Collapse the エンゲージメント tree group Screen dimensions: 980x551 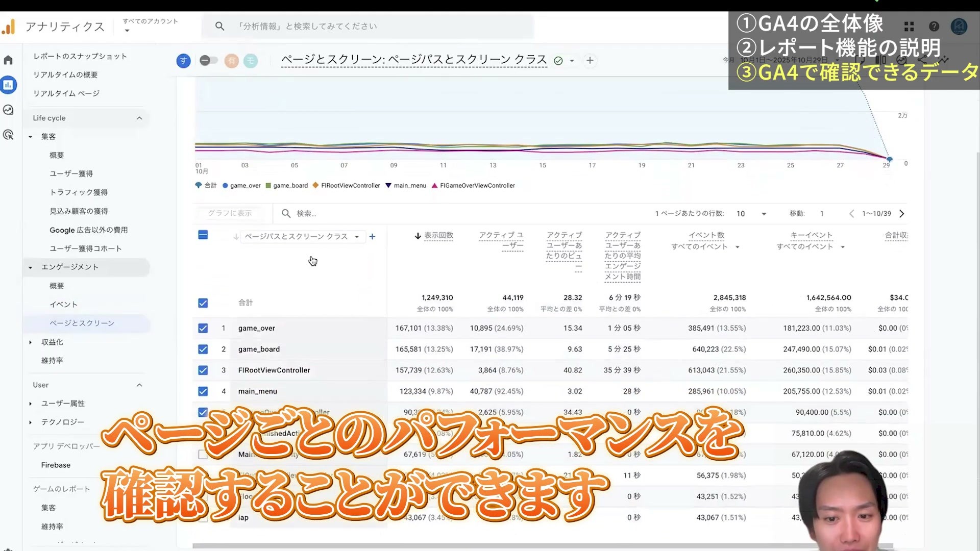coord(31,267)
